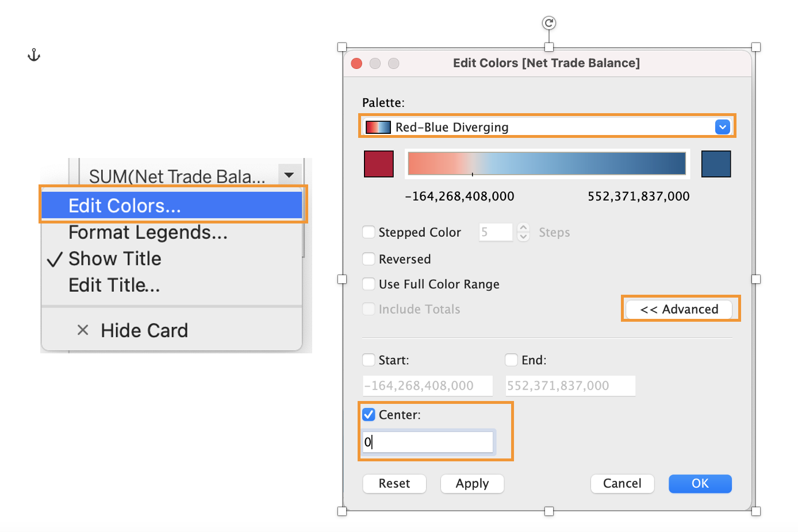
Task: Uncheck the Center checkbox
Action: (369, 415)
